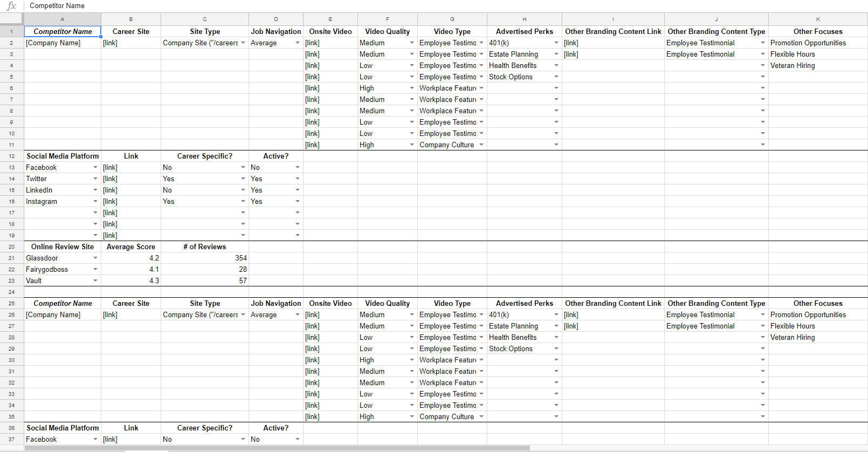The image size is (868, 452).
Task: Open Video Quality dropdown in row 11
Action: [412, 145]
